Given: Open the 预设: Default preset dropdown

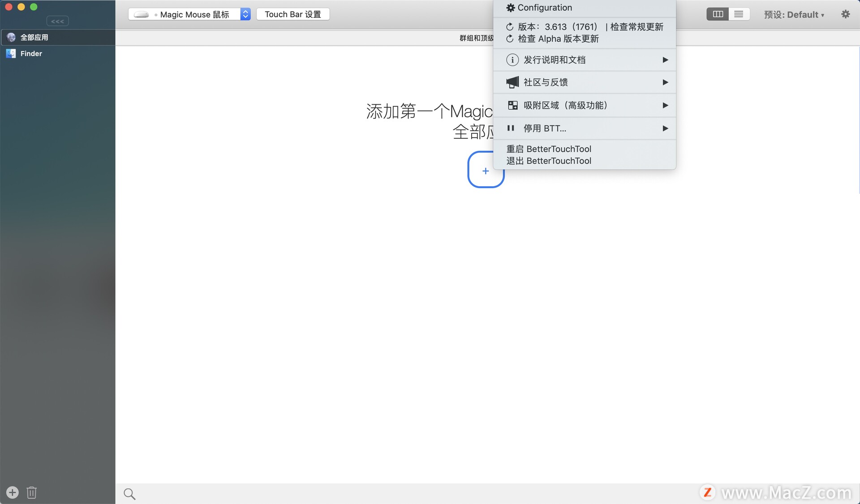Looking at the screenshot, I should (x=794, y=14).
